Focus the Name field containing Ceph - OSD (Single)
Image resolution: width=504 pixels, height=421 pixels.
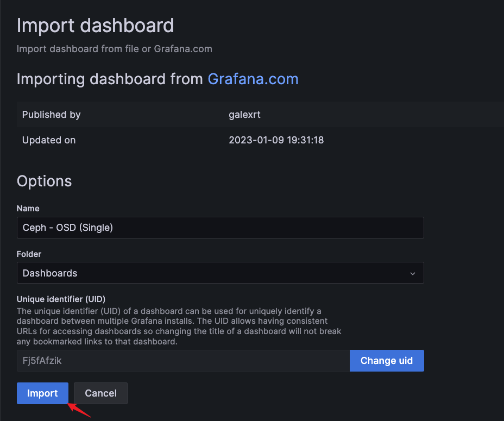[220, 228]
